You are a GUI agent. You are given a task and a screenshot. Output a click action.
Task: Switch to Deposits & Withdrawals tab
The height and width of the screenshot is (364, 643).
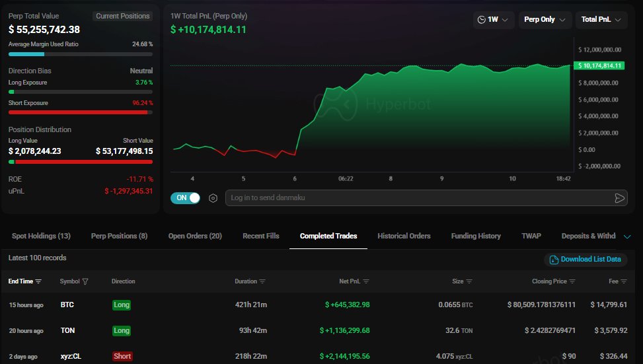(x=588, y=236)
